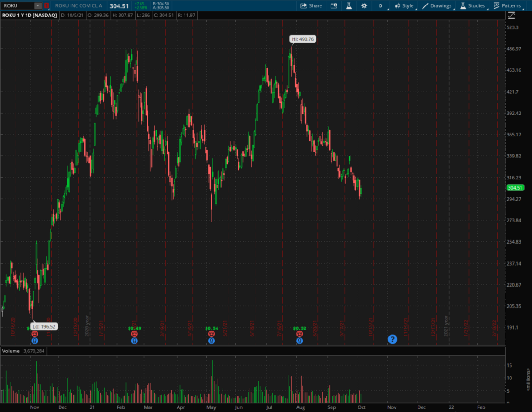Image resolution: width=532 pixels, height=412 pixels.
Task: Click the 273.84 price axis label
Action: pyautogui.click(x=514, y=221)
